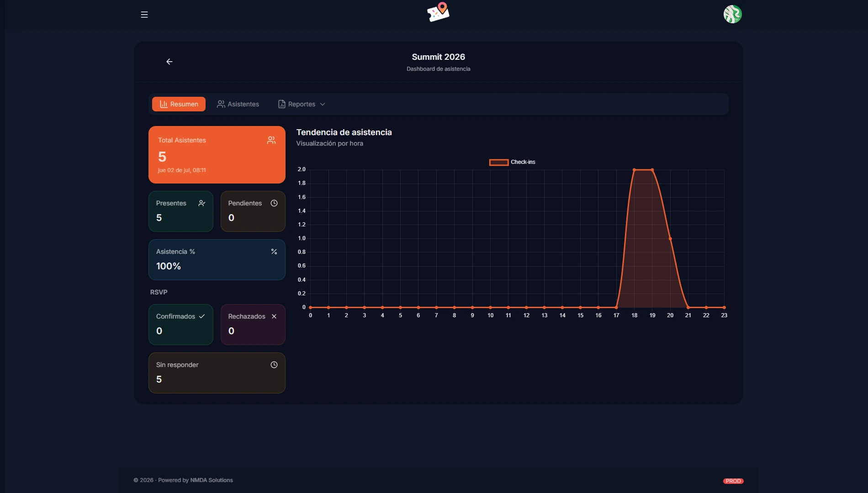Click the Rechazados X icon

(x=274, y=316)
